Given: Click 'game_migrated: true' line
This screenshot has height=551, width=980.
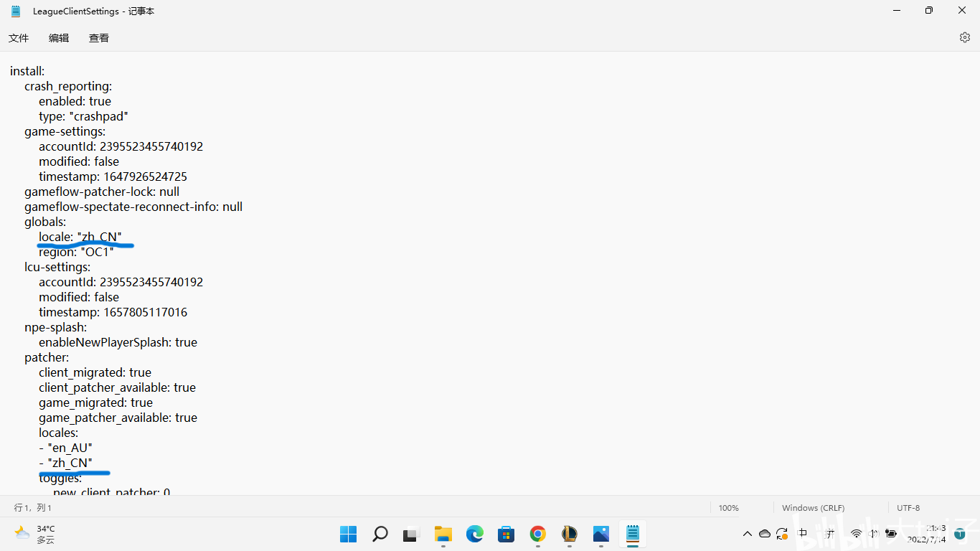Looking at the screenshot, I should pos(95,402).
